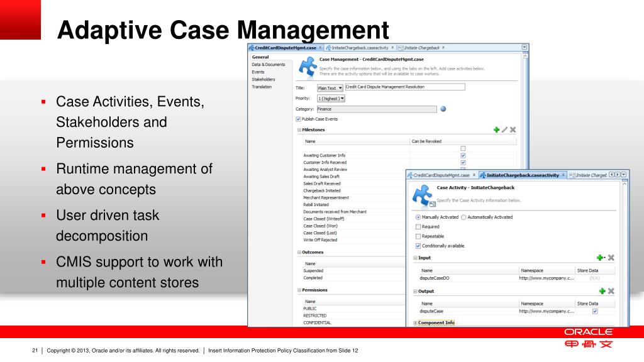Add an Input parameter with the green plus
The image size is (644, 362).
click(600, 258)
